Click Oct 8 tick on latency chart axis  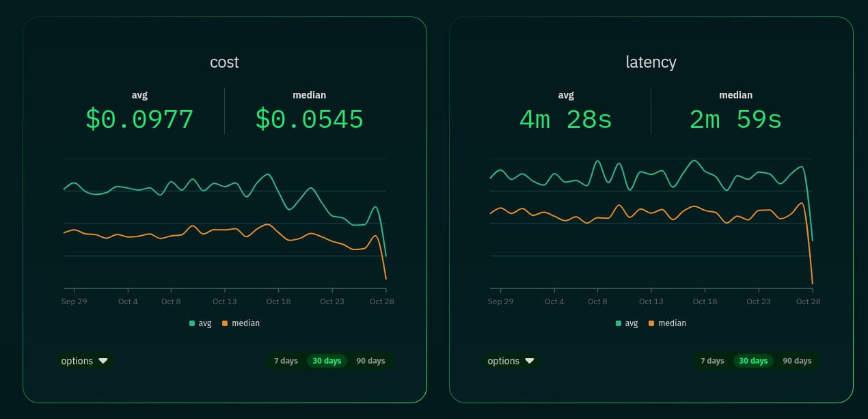click(597, 301)
